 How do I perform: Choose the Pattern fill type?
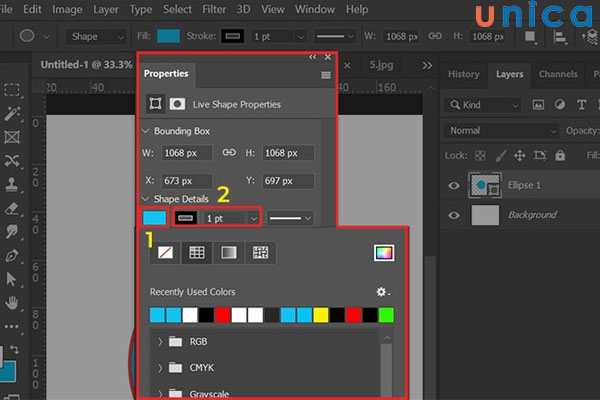coord(260,252)
